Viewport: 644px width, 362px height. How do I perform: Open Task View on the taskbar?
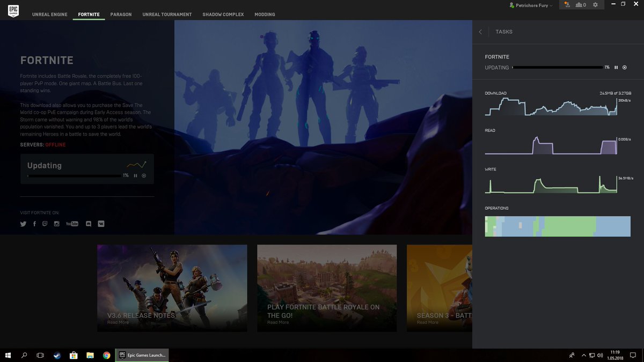40,355
